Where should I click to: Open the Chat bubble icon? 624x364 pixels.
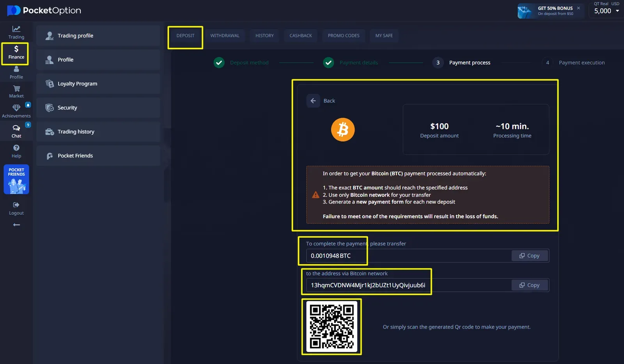[16, 128]
